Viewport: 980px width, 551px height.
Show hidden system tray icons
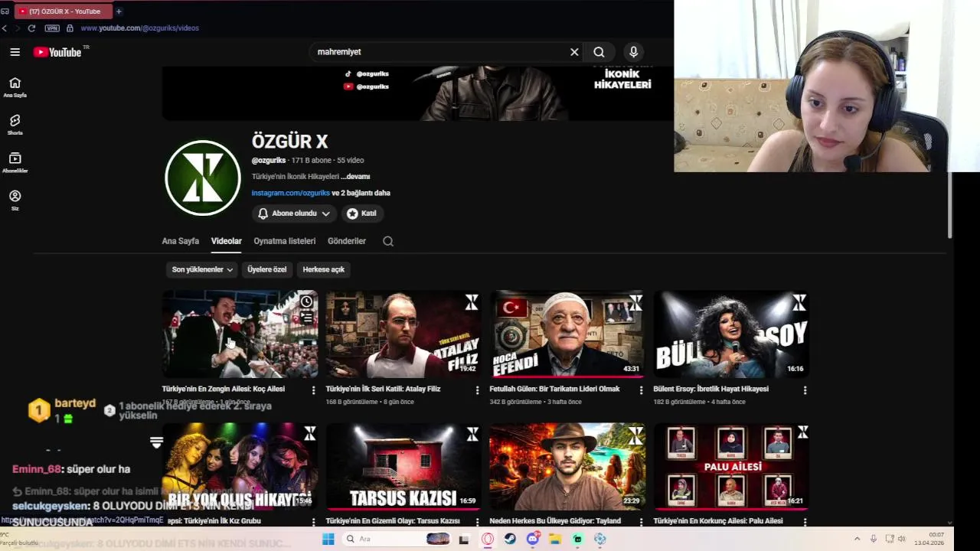click(x=857, y=539)
